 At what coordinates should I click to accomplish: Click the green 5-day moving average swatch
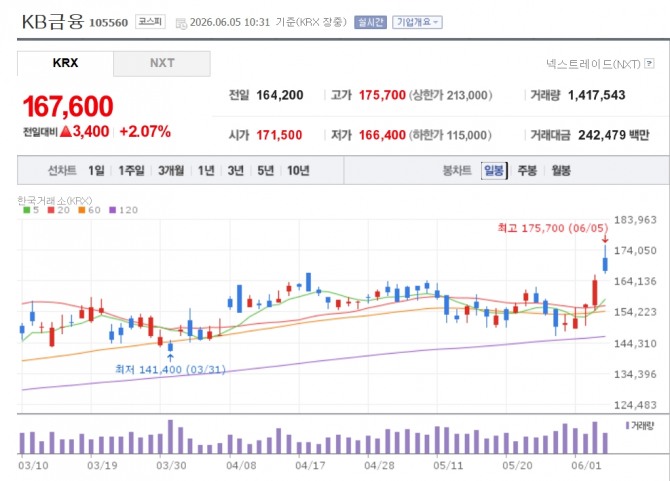26,210
